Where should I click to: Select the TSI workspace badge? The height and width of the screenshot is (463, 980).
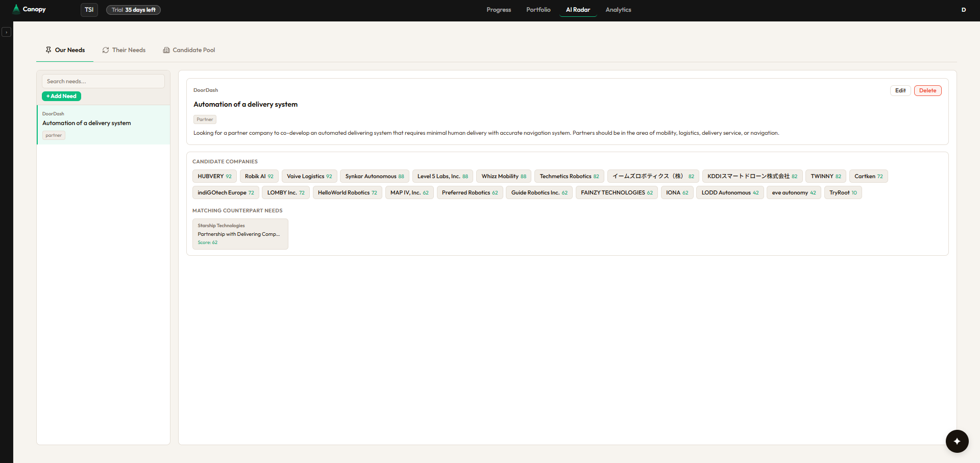point(89,10)
